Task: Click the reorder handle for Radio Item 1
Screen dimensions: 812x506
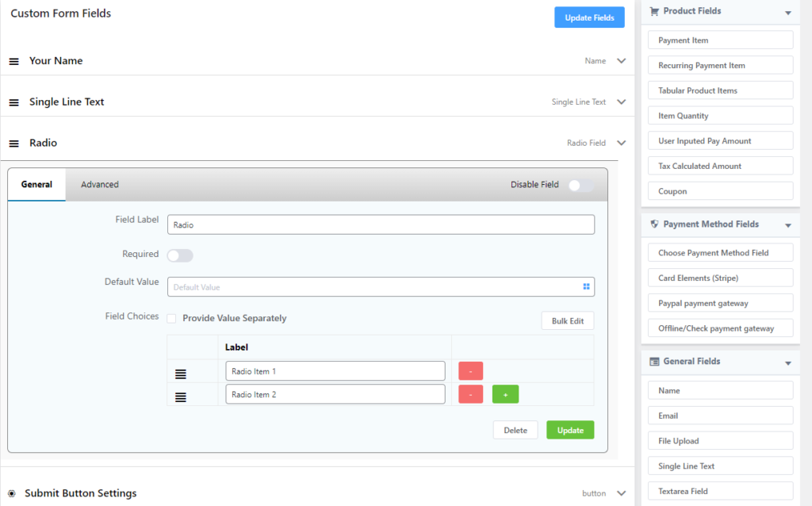Action: click(181, 373)
